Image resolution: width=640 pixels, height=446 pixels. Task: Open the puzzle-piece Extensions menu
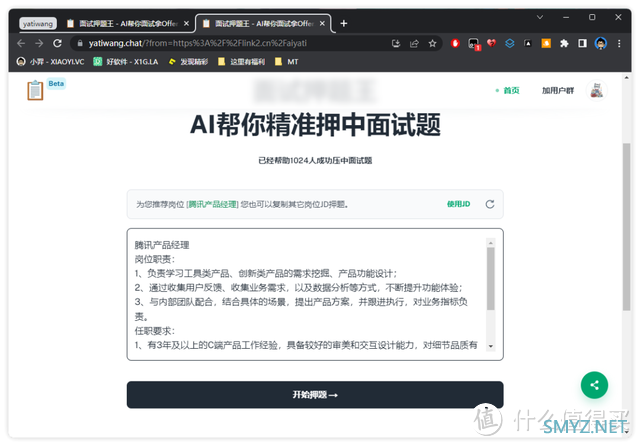pyautogui.click(x=564, y=43)
